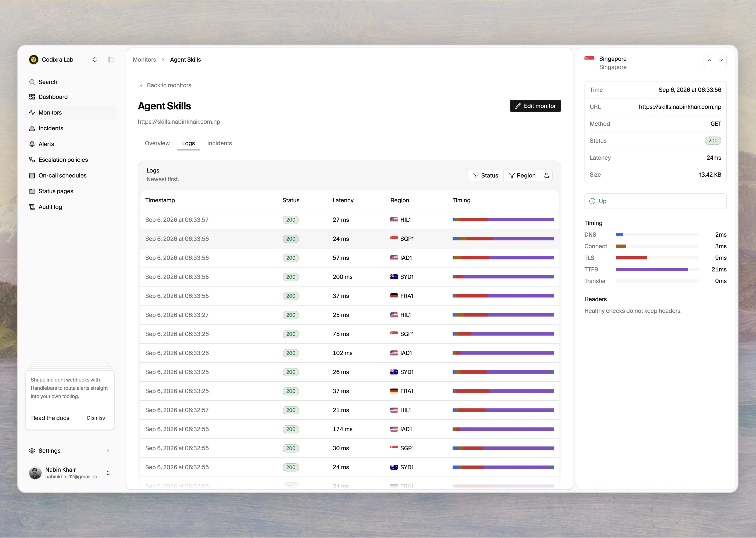Open the Status filter dropdown
The width and height of the screenshot is (756, 538).
pos(486,176)
